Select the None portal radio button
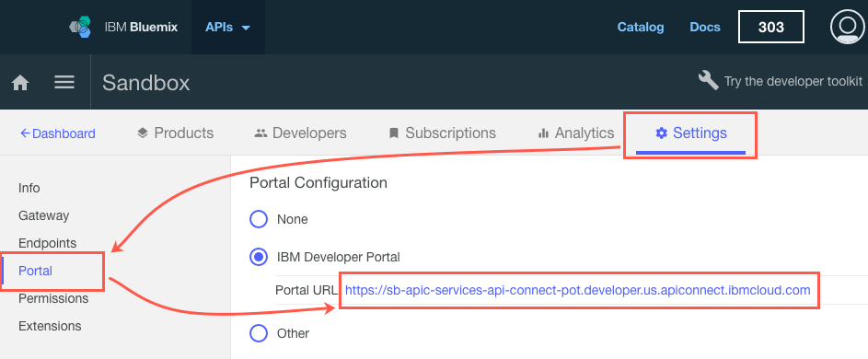This screenshot has width=868, height=359. [x=259, y=219]
